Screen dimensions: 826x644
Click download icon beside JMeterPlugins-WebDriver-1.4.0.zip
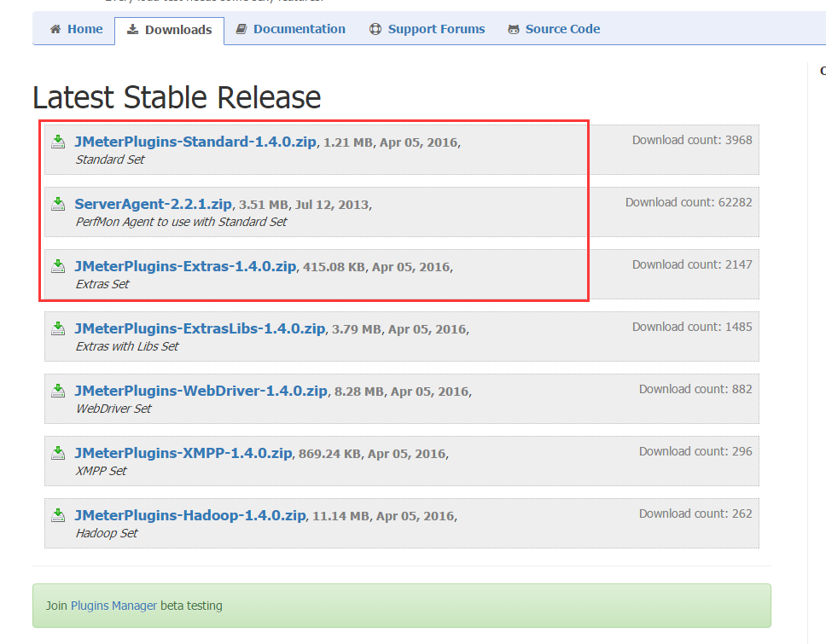coord(58,391)
